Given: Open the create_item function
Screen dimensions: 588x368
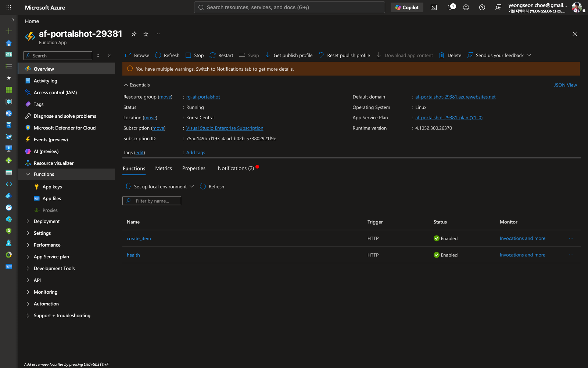Looking at the screenshot, I should click(x=139, y=238).
